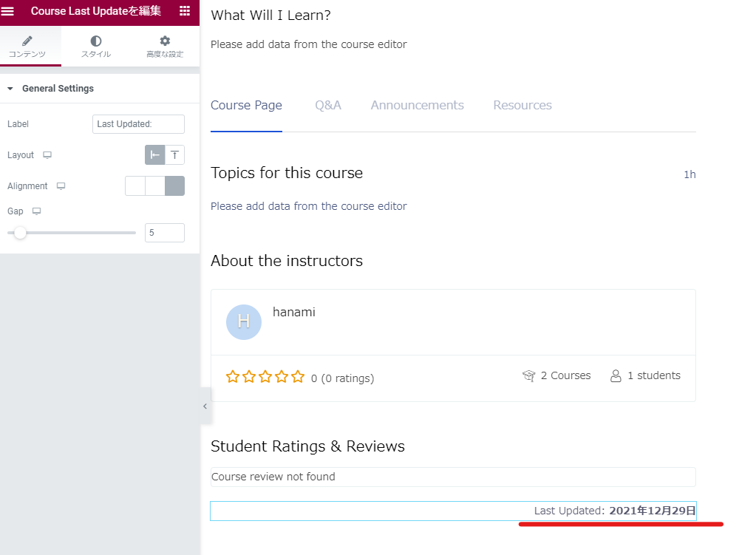Image resolution: width=756 pixels, height=555 pixels.
Task: Select the vertical stacked layout option
Action: (x=174, y=155)
